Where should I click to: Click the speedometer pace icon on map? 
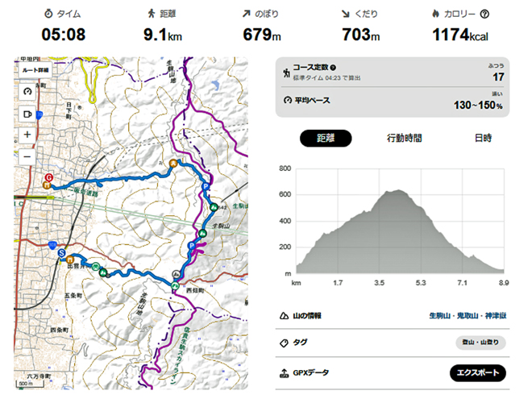click(27, 92)
